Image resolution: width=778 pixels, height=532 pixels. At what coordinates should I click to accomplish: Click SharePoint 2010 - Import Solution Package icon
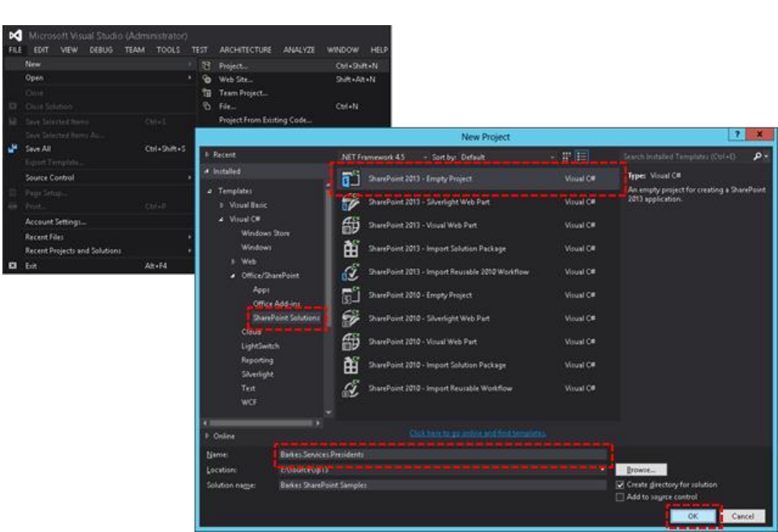pyautogui.click(x=350, y=365)
